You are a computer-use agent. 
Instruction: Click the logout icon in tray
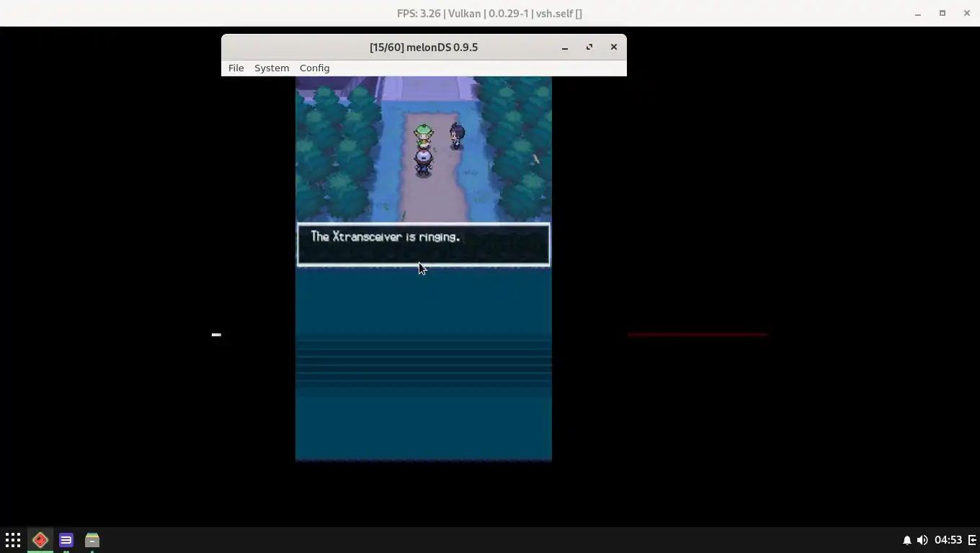point(972,540)
